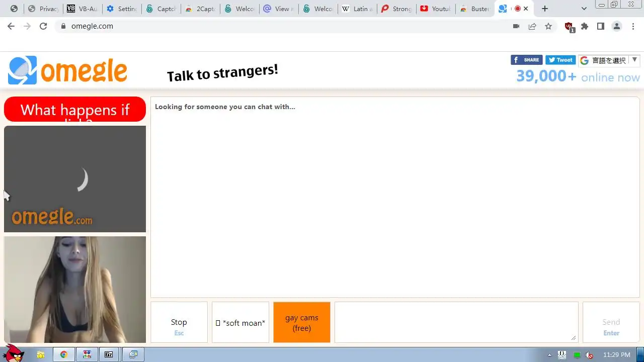Viewport: 644px width, 362px height.
Task: Click the orange gay cams button
Action: point(302,322)
